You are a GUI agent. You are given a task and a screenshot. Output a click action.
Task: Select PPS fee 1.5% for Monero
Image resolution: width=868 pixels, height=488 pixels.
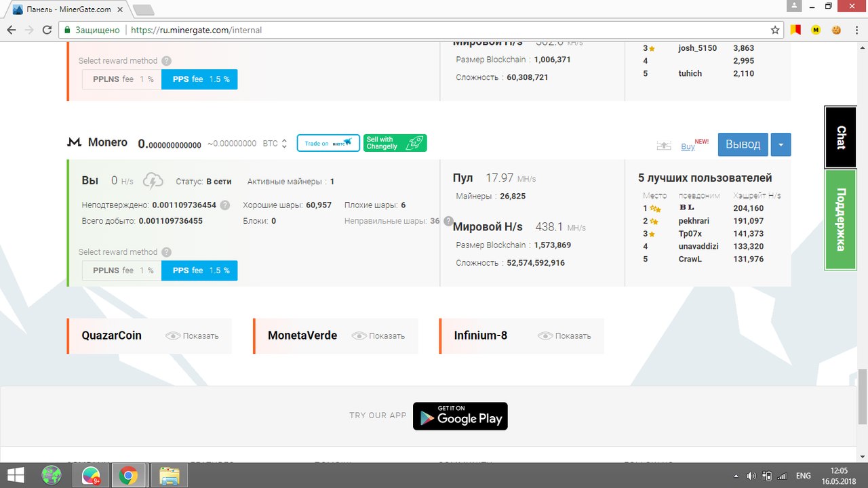200,270
